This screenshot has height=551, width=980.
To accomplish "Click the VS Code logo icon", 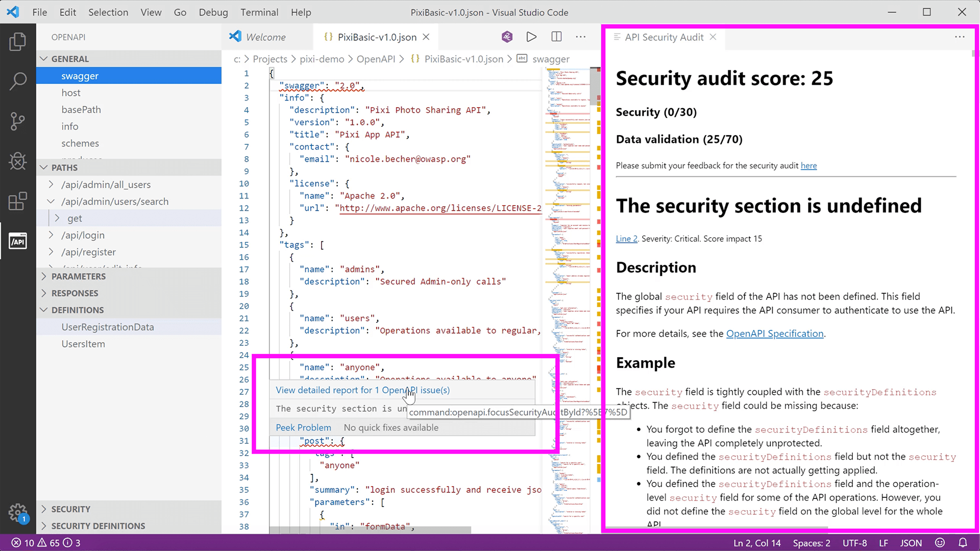I will point(13,12).
